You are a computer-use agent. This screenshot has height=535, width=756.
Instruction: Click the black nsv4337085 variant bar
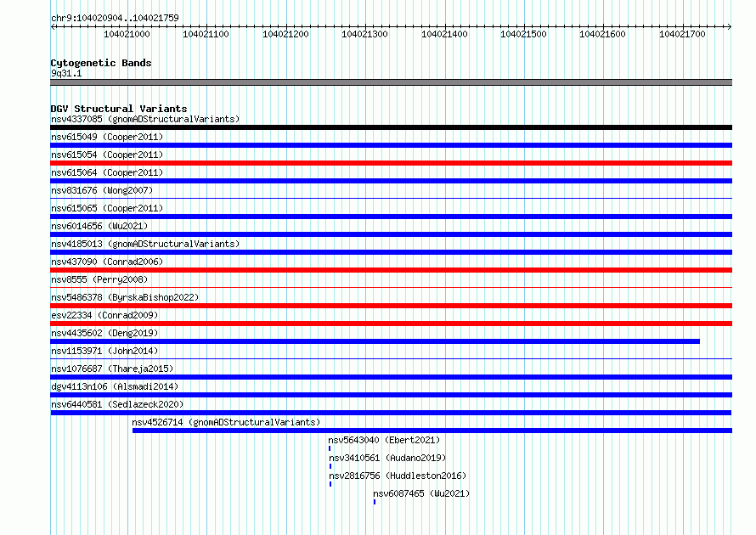(391, 127)
